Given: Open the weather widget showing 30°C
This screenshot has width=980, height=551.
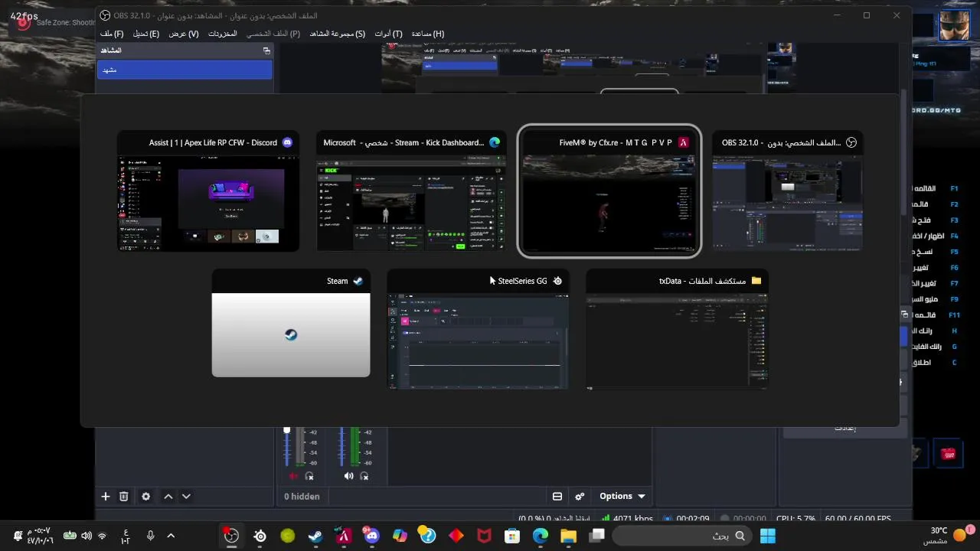Looking at the screenshot, I should tap(949, 535).
